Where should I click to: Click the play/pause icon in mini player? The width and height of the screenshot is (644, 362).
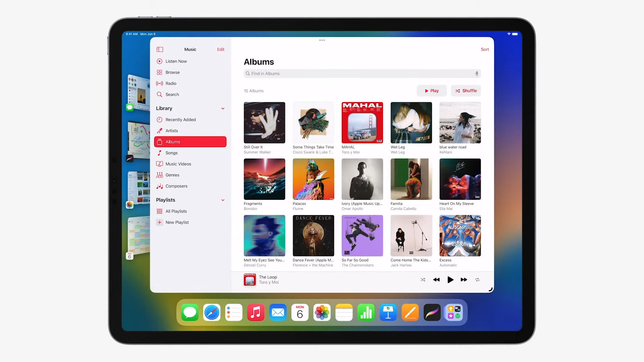coord(450,279)
